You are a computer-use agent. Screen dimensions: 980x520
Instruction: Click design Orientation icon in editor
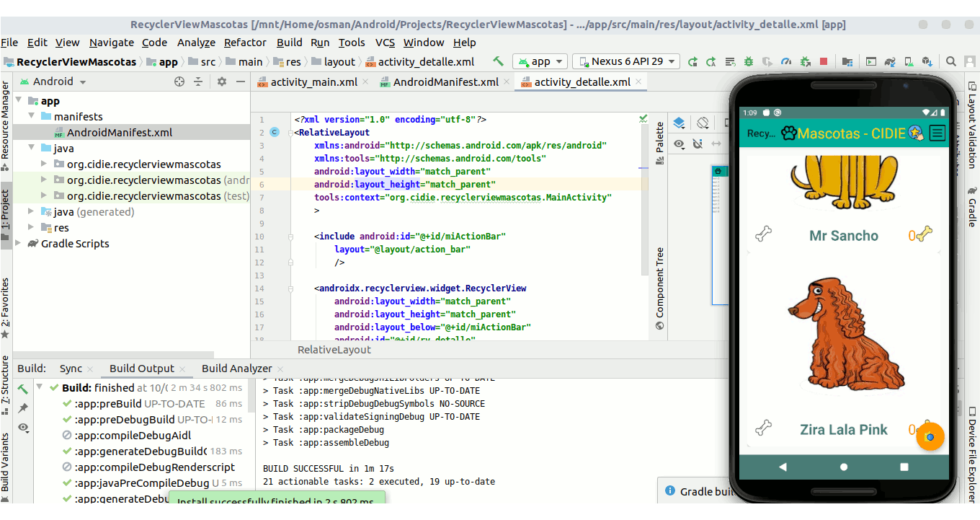tap(703, 123)
